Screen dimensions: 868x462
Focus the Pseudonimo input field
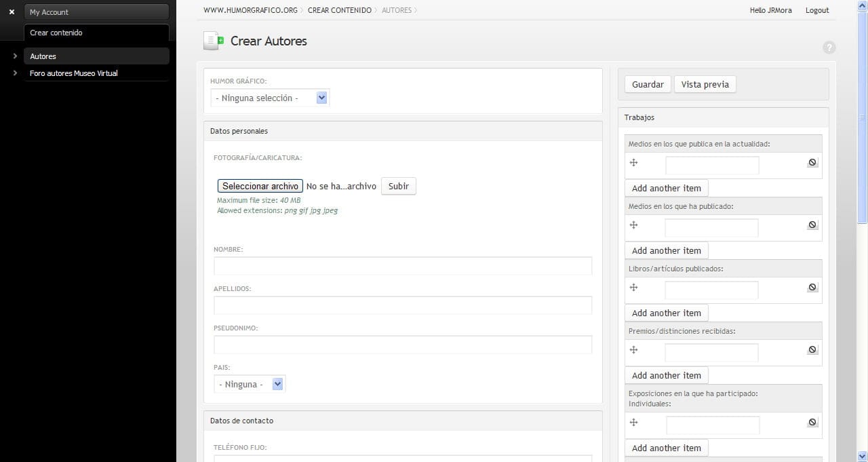point(403,345)
